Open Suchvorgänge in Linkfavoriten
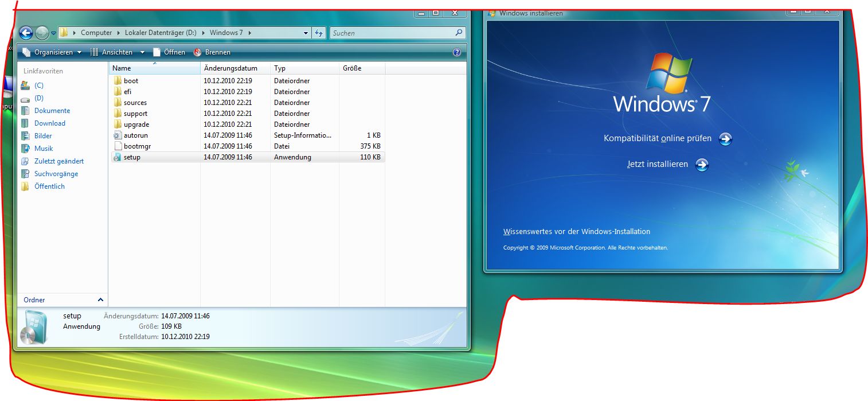 click(56, 174)
